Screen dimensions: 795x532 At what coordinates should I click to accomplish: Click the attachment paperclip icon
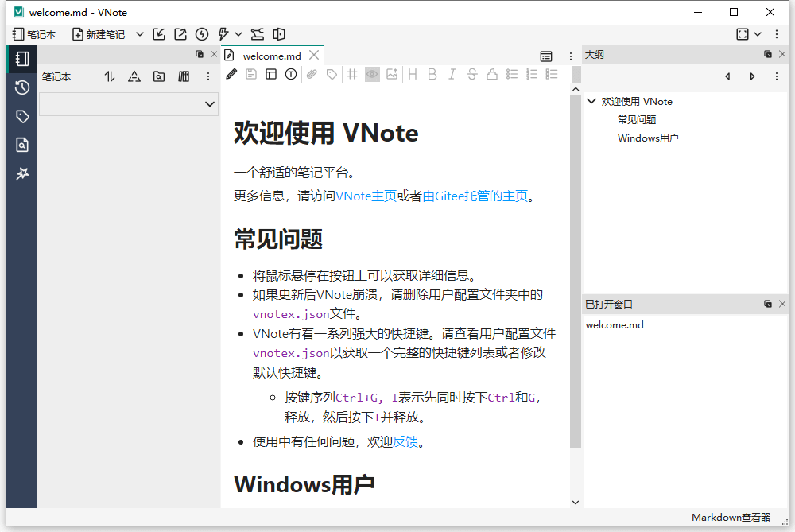click(x=312, y=75)
